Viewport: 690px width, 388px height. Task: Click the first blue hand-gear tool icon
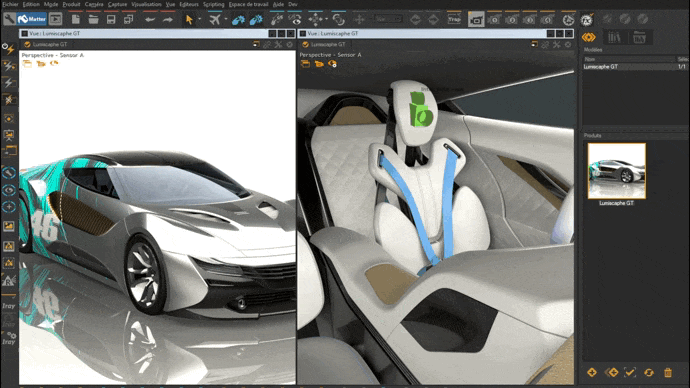239,19
